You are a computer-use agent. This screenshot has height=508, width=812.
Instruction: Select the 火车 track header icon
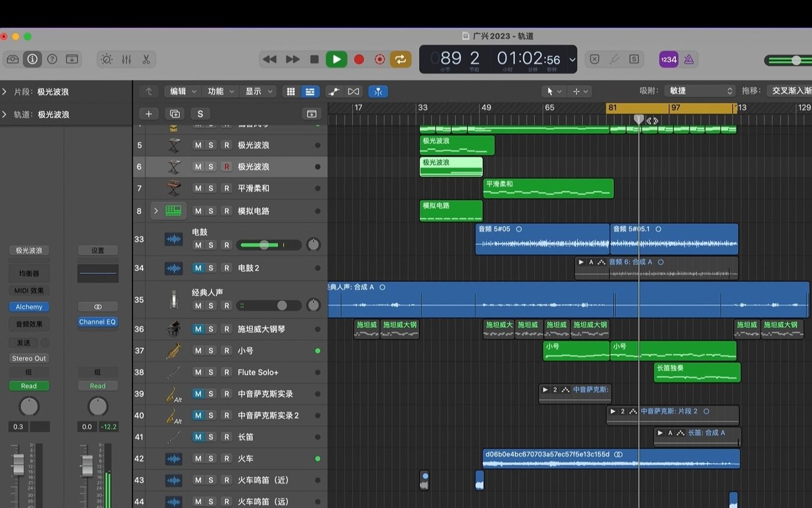point(173,458)
